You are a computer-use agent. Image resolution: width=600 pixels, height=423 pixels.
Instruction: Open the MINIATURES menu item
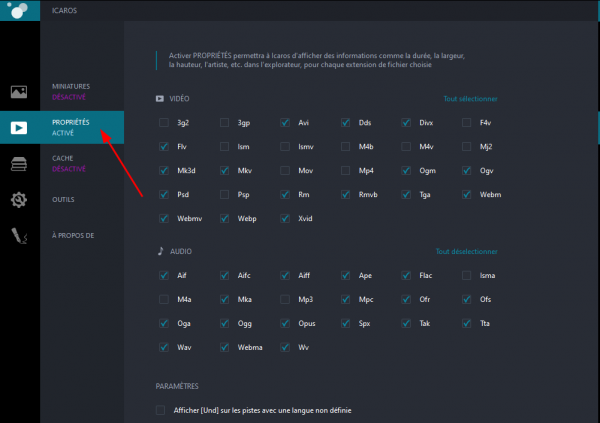[x=70, y=87]
